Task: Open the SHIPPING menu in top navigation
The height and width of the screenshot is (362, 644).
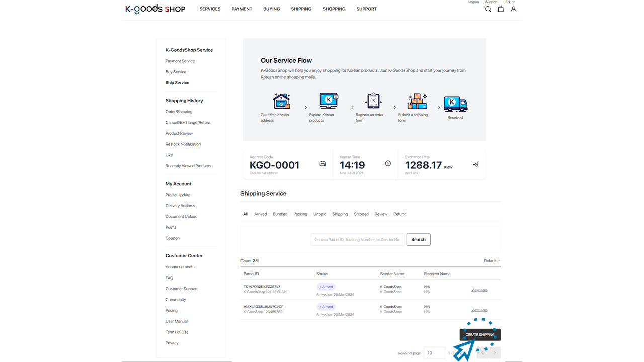Action: pos(301,9)
